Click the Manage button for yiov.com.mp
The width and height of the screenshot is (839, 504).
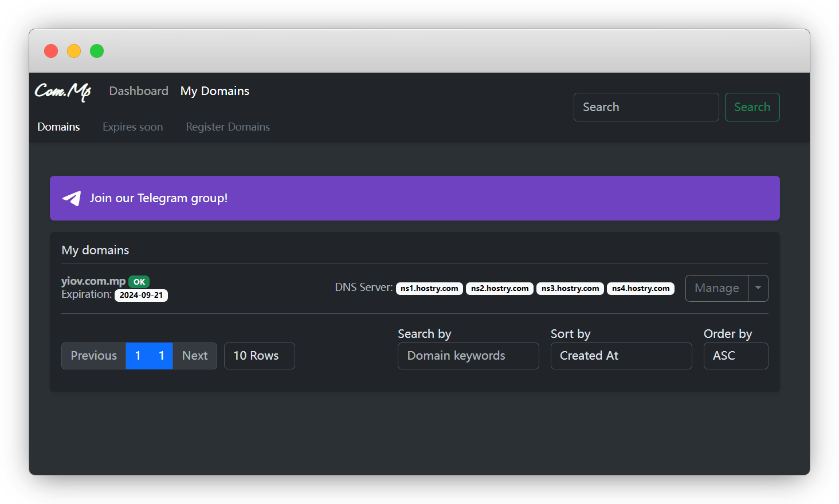pos(716,288)
